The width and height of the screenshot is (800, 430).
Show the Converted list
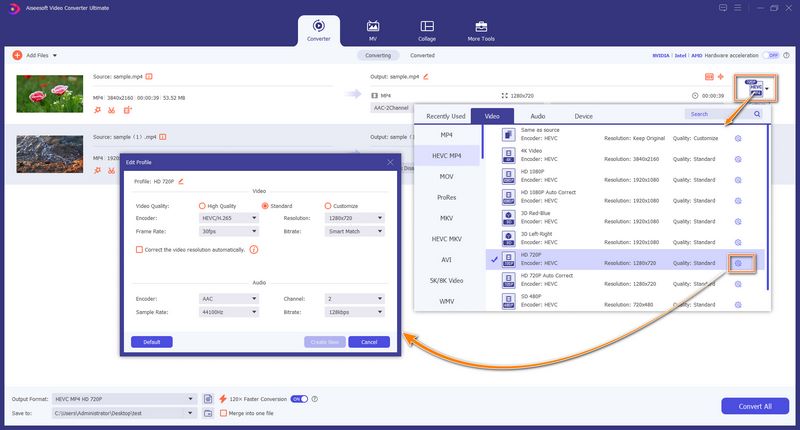click(422, 55)
